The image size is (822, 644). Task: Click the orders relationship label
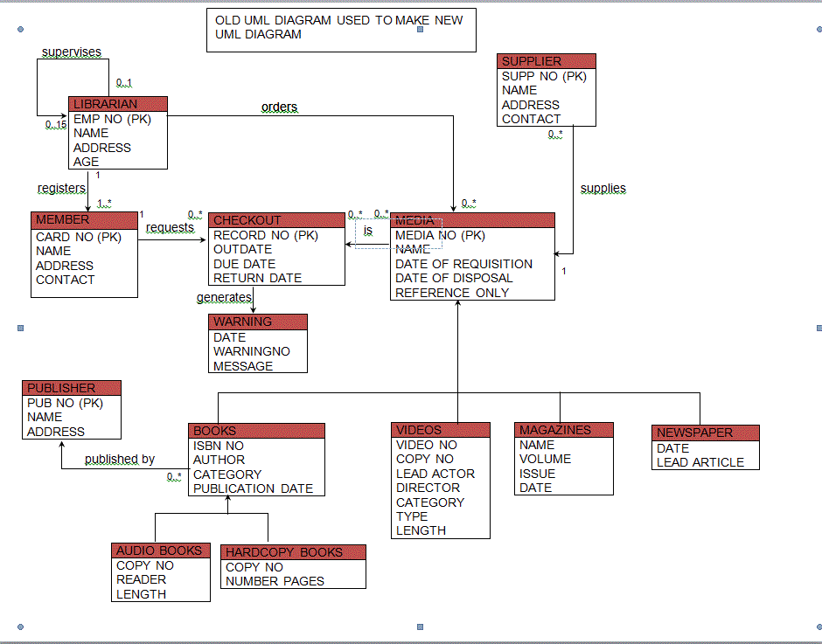click(x=279, y=106)
